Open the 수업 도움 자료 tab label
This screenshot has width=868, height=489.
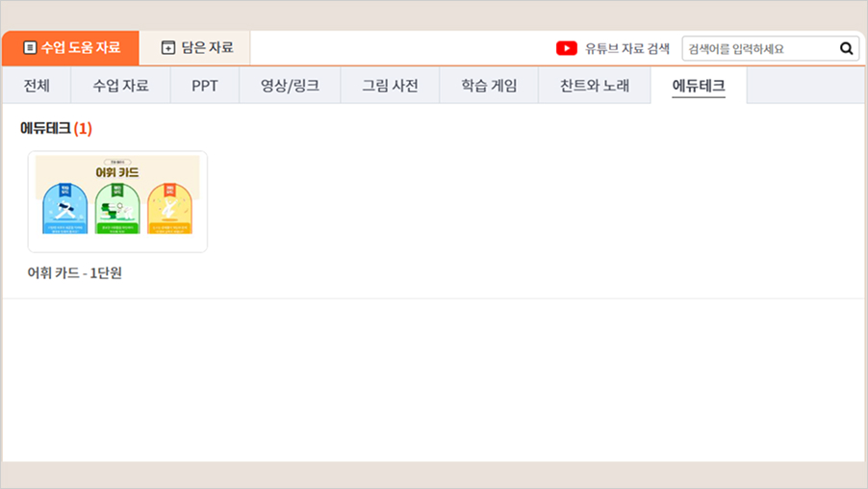[81, 47]
